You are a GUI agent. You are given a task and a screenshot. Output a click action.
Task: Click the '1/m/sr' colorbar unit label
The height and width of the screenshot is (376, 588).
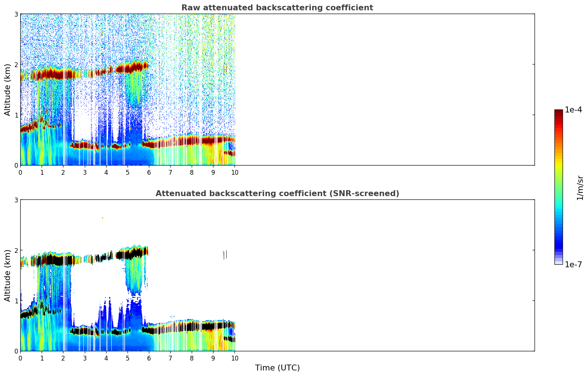[x=580, y=188]
